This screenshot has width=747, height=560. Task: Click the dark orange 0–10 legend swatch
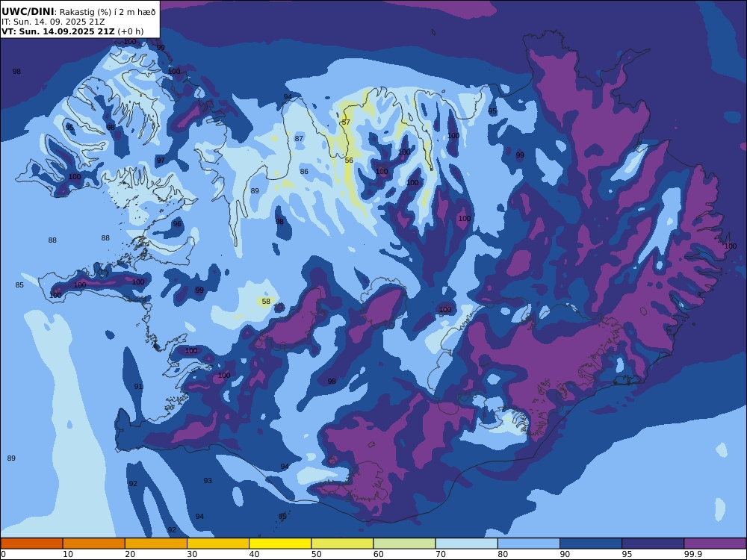coord(31,544)
